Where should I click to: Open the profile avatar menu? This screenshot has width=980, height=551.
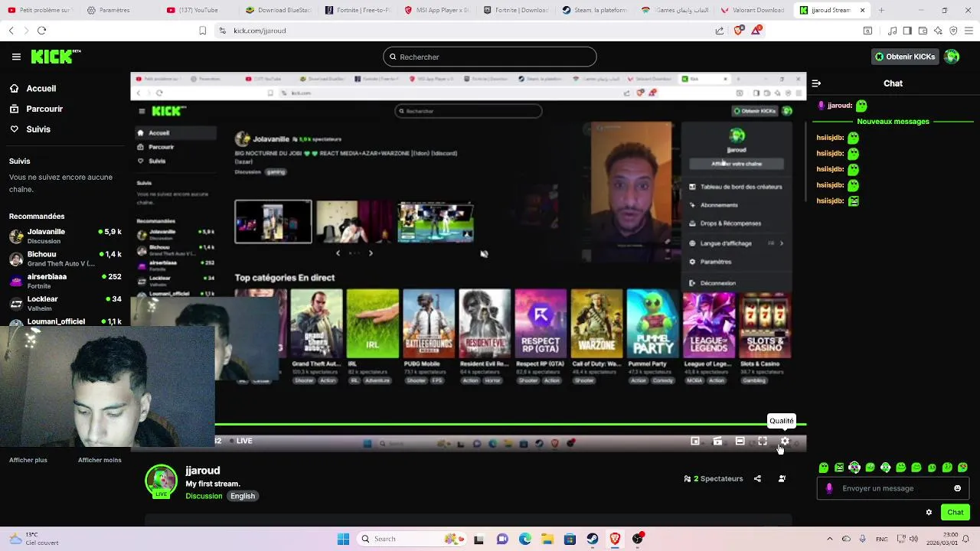[952, 57]
